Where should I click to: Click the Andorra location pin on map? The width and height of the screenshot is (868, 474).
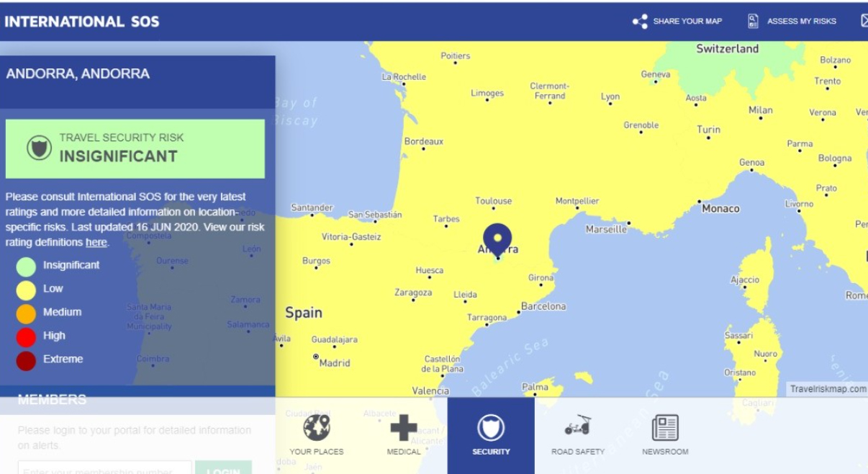pyautogui.click(x=497, y=240)
